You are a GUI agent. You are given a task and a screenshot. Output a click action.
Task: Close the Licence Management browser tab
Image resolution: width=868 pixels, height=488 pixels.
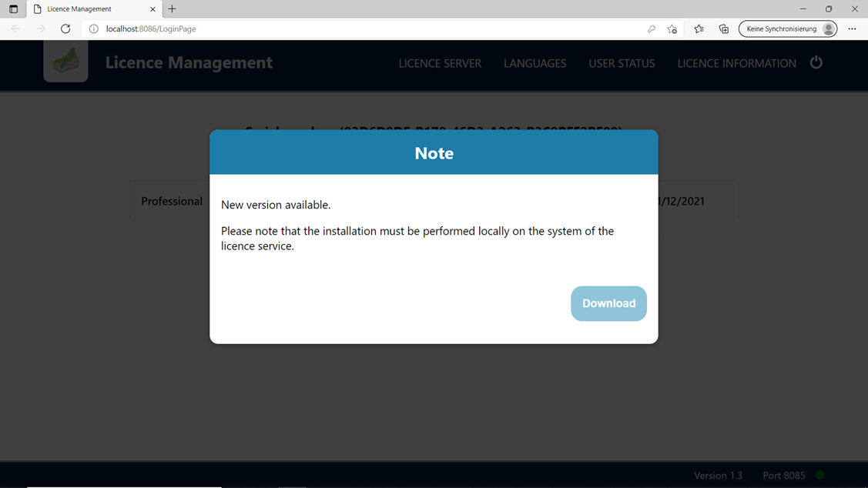(x=152, y=9)
